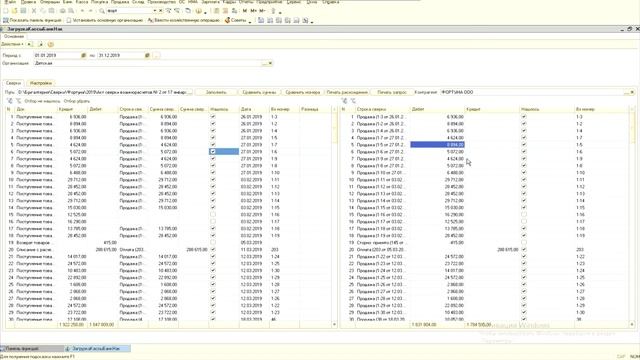Click the Print toolbar icon
640x360 pixels.
click(62, 11)
